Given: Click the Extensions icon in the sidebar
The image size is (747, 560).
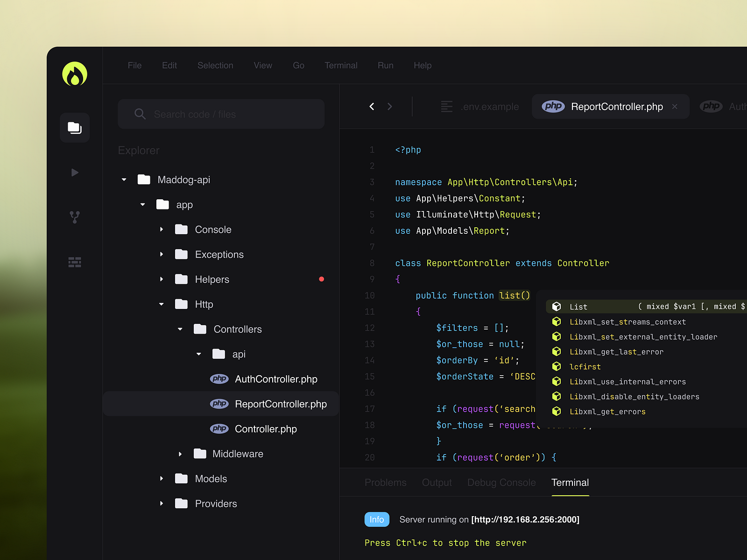Looking at the screenshot, I should pyautogui.click(x=74, y=262).
